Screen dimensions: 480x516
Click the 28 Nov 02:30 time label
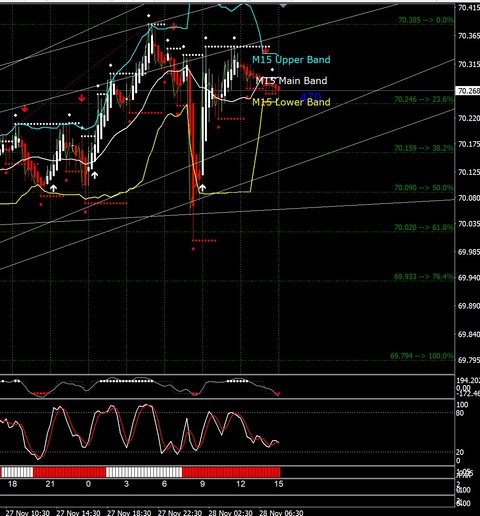[x=230, y=512]
